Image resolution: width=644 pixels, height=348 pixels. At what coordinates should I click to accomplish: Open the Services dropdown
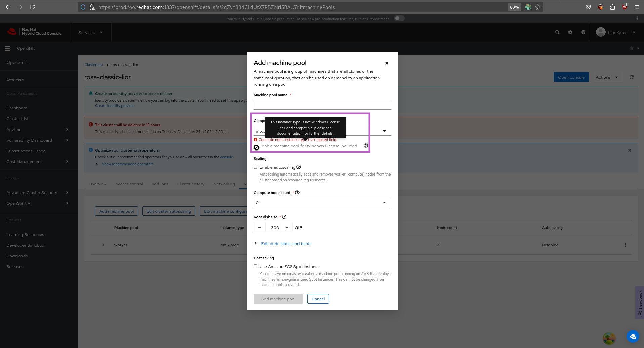[91, 33]
